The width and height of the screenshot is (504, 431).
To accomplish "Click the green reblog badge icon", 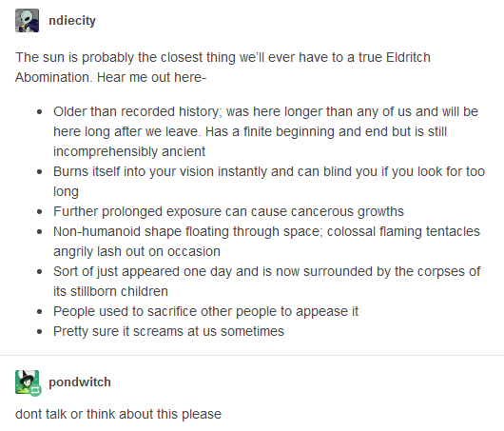I will click(x=35, y=390).
